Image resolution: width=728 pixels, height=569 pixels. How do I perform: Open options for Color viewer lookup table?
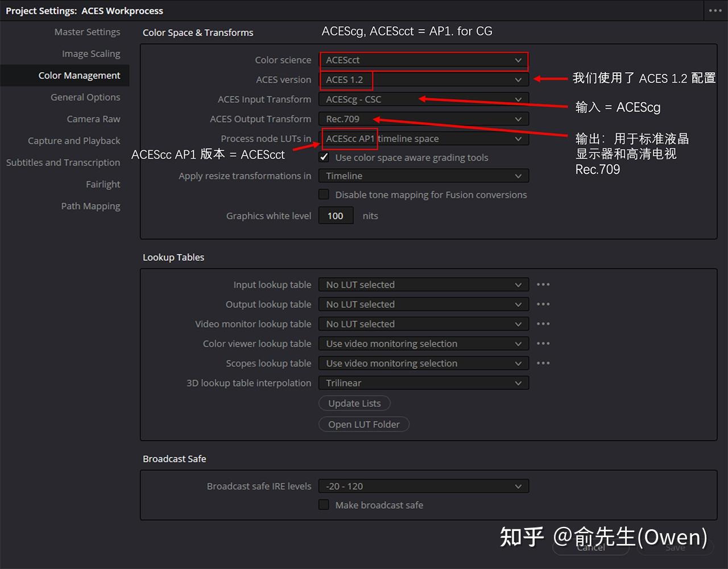coord(543,343)
